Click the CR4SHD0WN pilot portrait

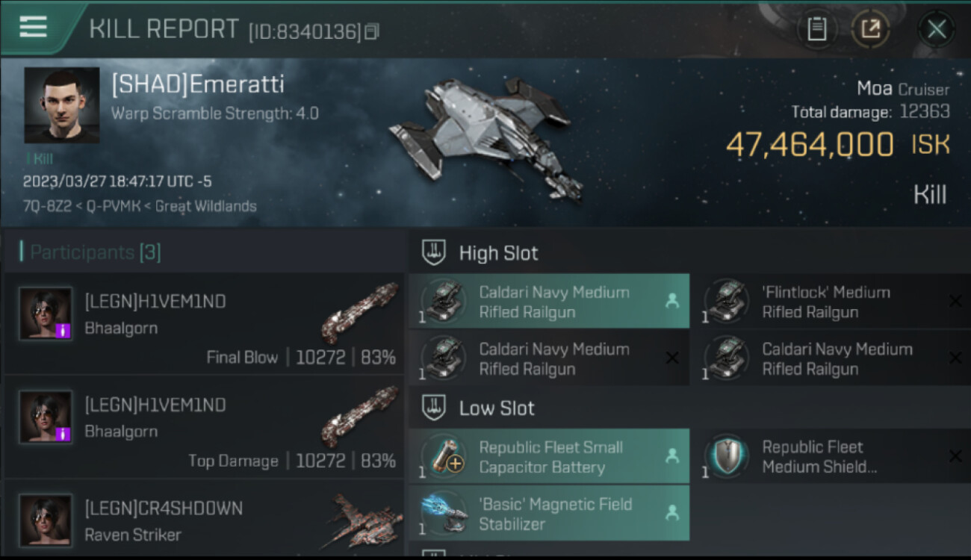pos(46,520)
